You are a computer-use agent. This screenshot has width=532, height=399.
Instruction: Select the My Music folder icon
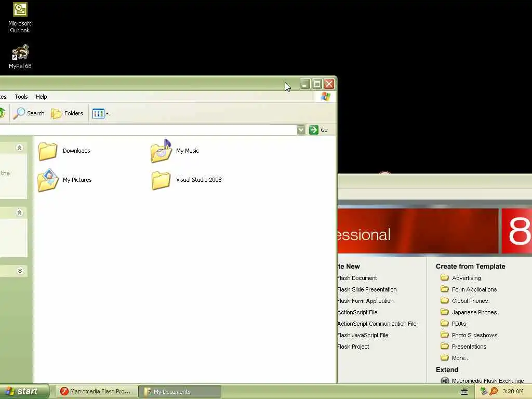tap(161, 151)
